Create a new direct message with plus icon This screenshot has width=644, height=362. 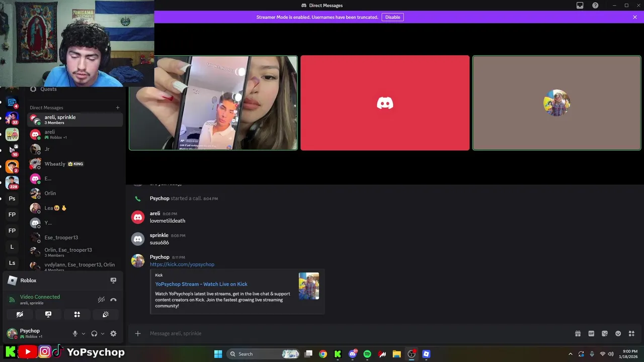[118, 108]
